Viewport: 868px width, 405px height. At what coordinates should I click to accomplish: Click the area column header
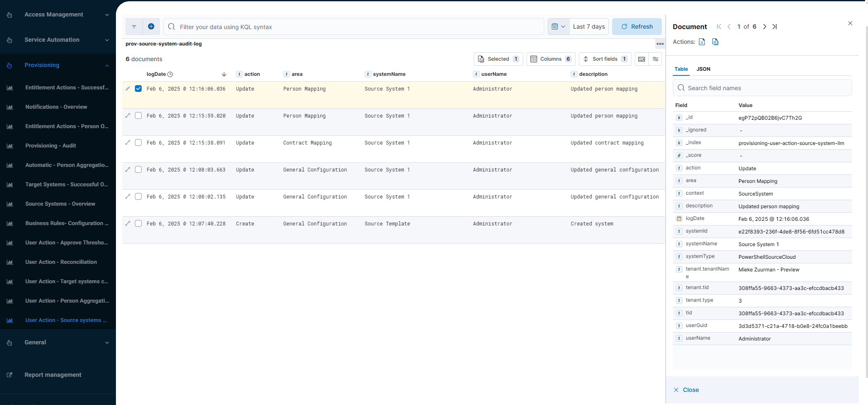pos(297,74)
